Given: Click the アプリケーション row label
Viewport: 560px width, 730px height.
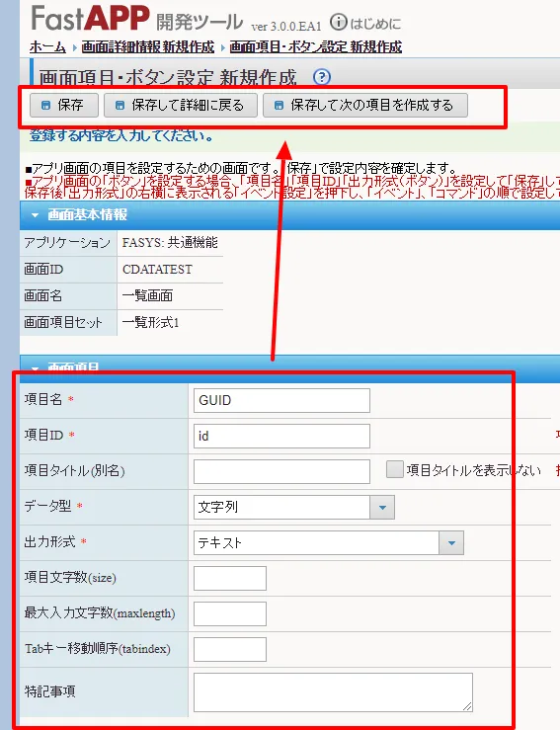Looking at the screenshot, I should (x=67, y=243).
